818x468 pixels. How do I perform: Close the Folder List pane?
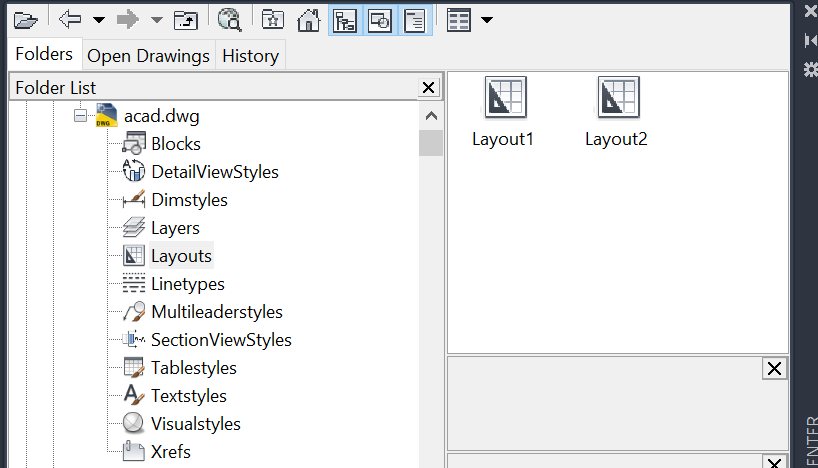coord(428,88)
